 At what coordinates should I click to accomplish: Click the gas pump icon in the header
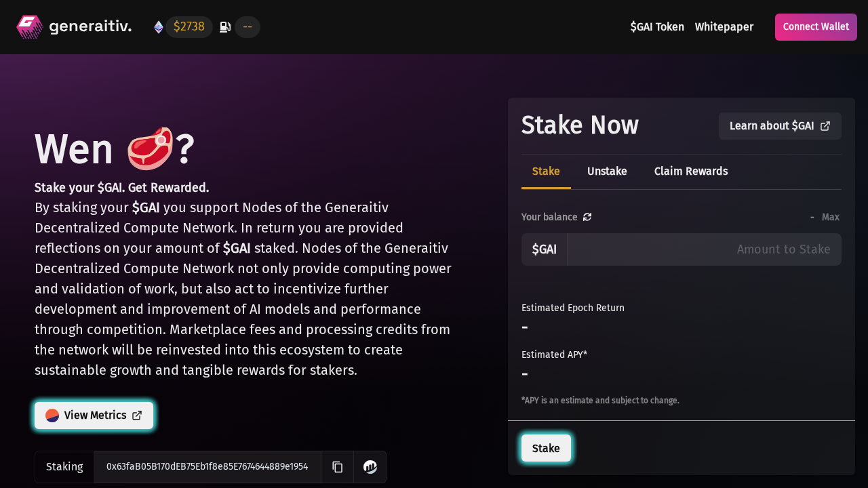coord(224,26)
